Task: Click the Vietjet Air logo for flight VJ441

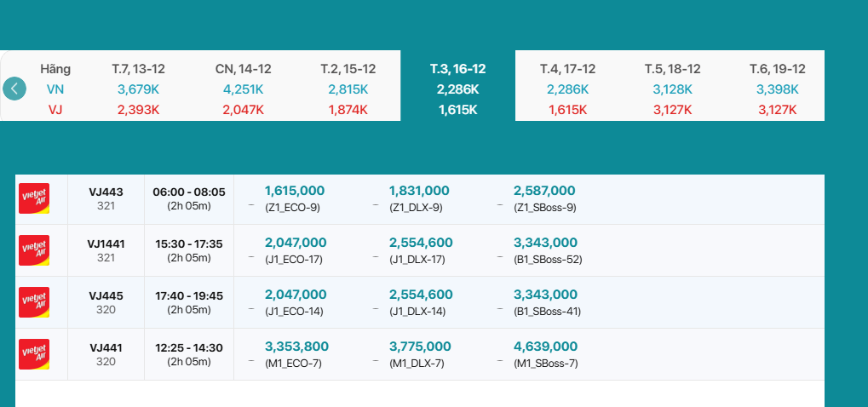Action: [34, 354]
